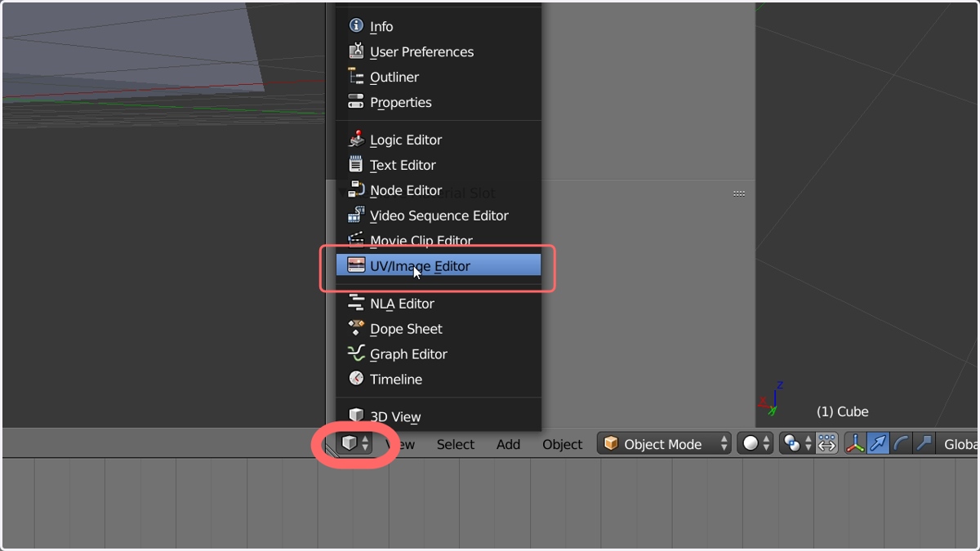This screenshot has height=551, width=980.
Task: Open the Object Mode dropdown
Action: (x=664, y=443)
